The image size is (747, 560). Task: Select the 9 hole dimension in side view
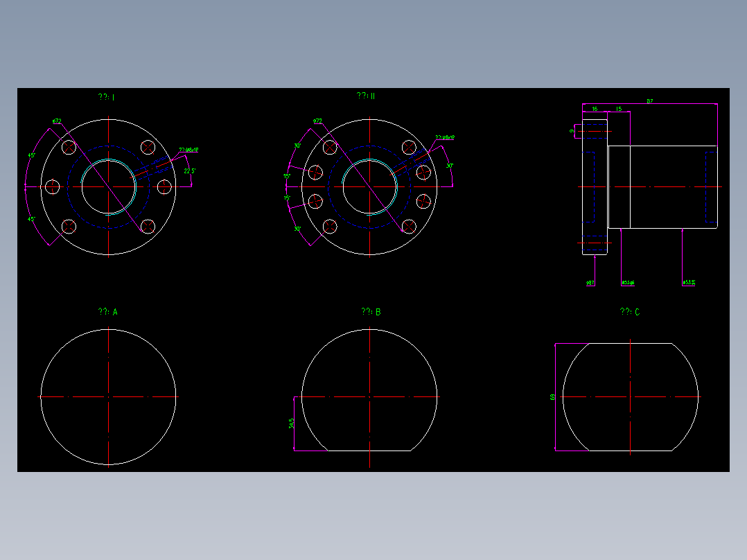572,130
